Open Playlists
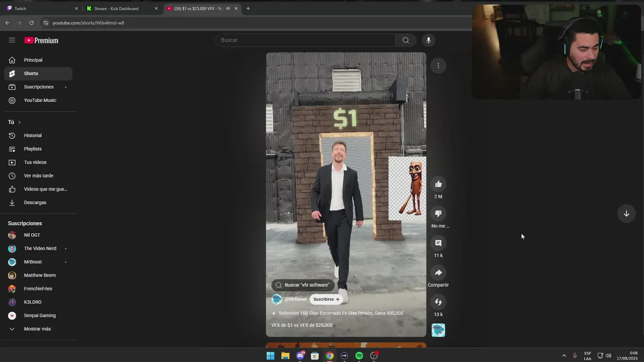 38,149
